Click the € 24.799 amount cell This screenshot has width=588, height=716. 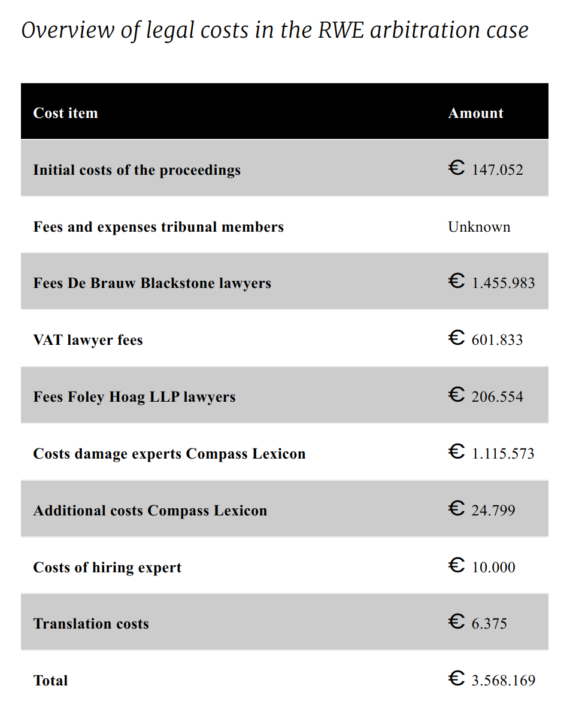pyautogui.click(x=481, y=509)
